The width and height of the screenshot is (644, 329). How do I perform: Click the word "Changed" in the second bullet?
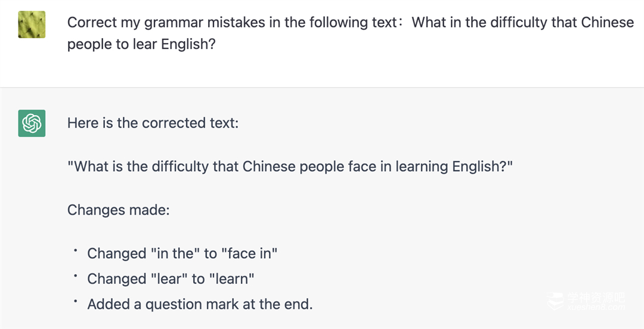(116, 279)
